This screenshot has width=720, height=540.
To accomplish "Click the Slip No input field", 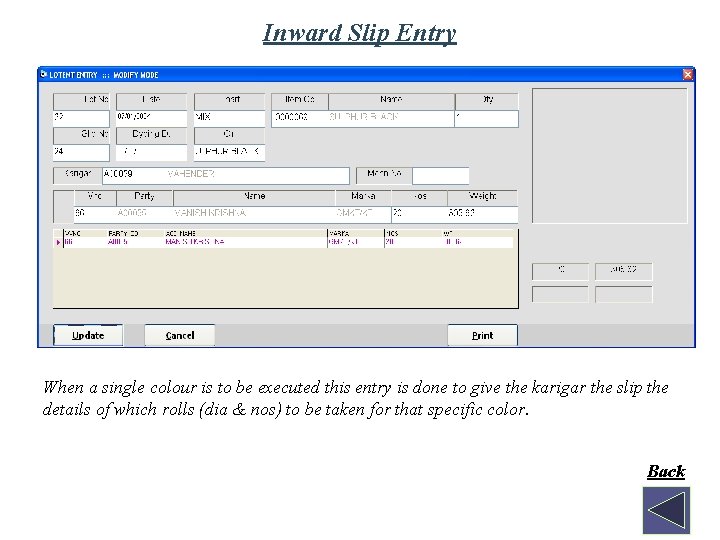I will tap(81, 152).
